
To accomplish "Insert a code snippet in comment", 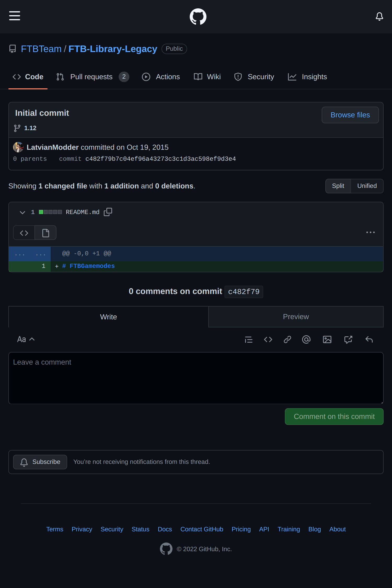I will [268, 339].
